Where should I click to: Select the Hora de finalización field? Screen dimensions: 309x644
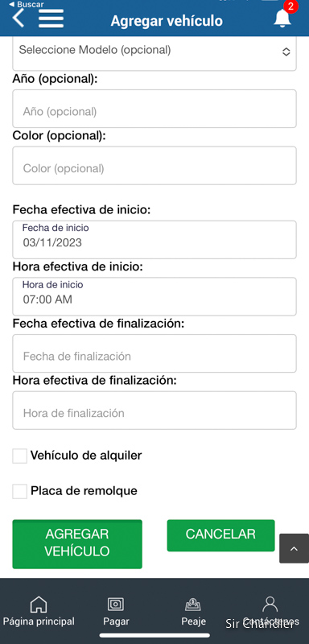[154, 411]
